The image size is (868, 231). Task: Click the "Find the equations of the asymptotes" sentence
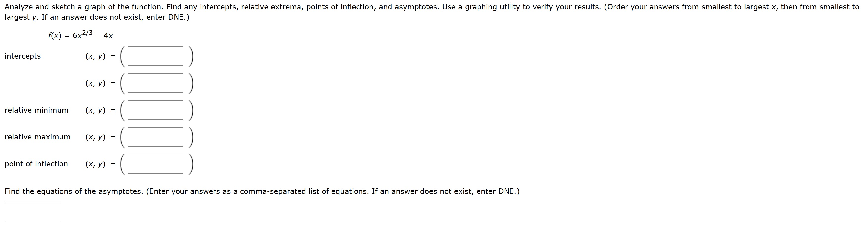click(x=74, y=192)
